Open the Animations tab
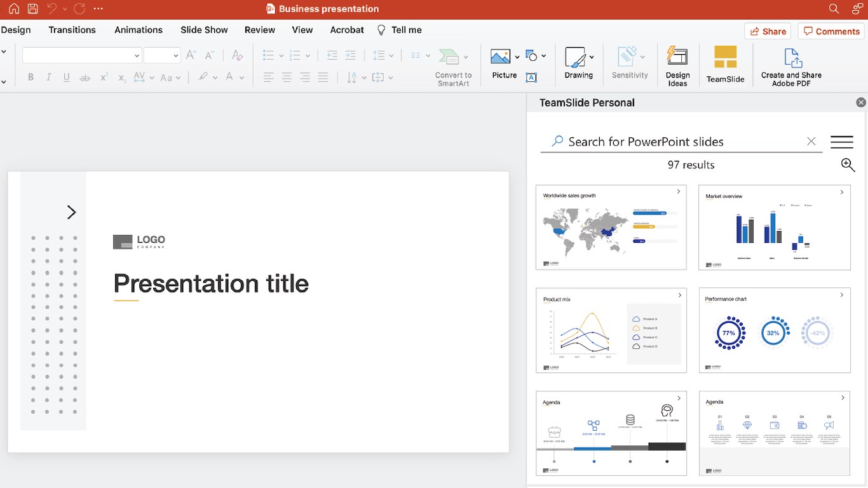 [x=139, y=30]
